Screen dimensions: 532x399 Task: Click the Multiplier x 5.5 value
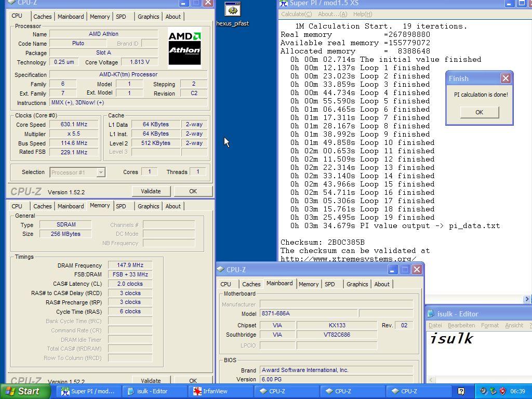(x=74, y=134)
